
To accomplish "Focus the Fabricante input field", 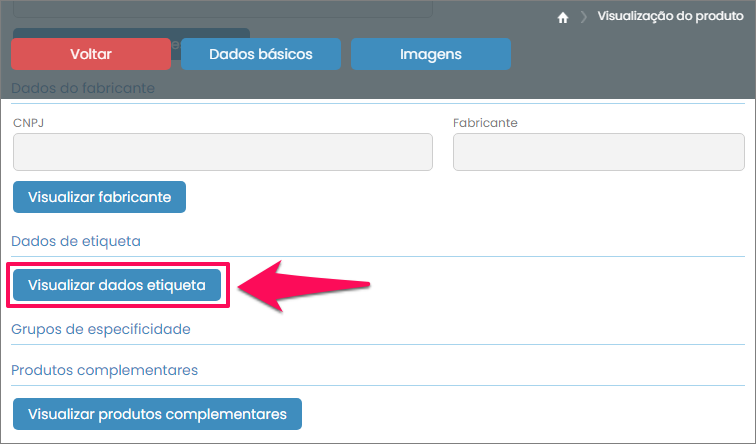I will click(x=598, y=152).
